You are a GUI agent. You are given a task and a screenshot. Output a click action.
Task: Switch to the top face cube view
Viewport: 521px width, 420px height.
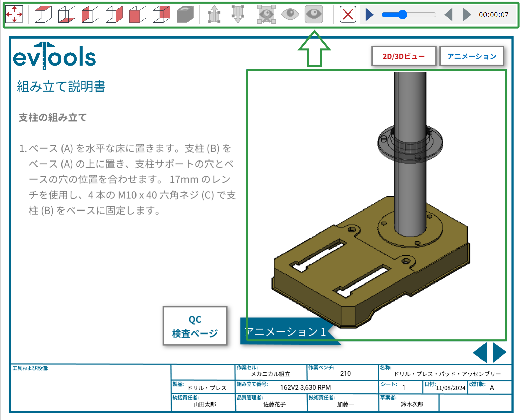point(43,15)
